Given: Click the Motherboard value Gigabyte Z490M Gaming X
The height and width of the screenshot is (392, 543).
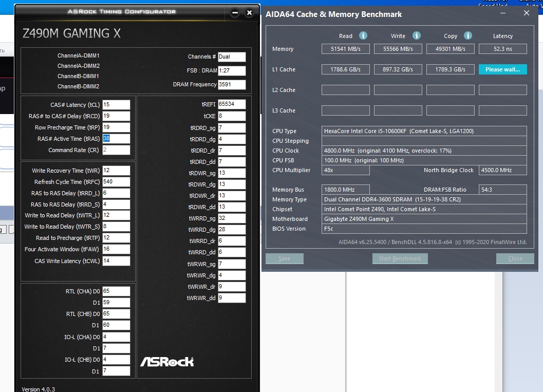Looking at the screenshot, I should click(424, 219).
